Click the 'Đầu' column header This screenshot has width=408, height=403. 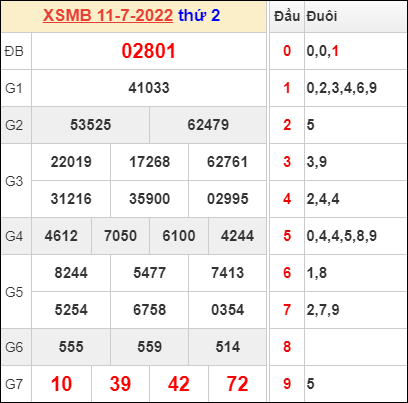pyautogui.click(x=287, y=16)
